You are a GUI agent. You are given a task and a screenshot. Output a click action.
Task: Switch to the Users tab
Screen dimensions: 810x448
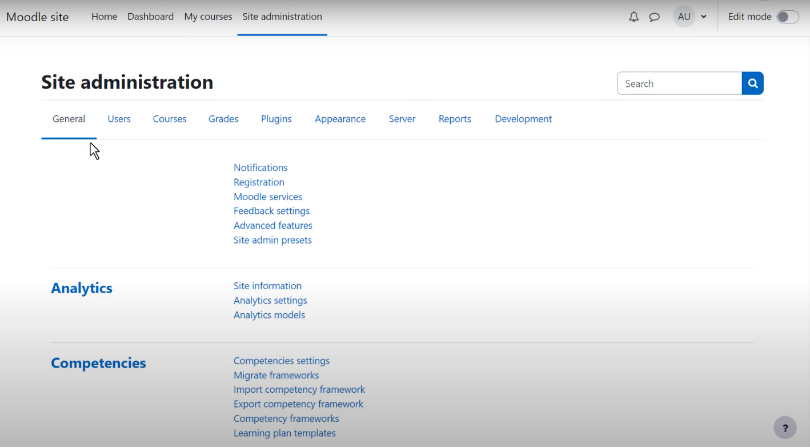tap(119, 119)
